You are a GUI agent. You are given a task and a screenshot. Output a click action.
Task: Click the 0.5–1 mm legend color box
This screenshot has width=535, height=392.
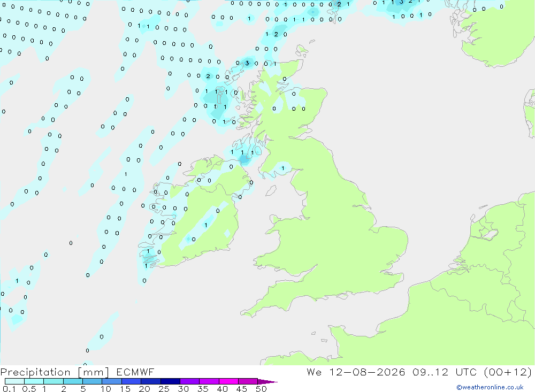pos(34,381)
